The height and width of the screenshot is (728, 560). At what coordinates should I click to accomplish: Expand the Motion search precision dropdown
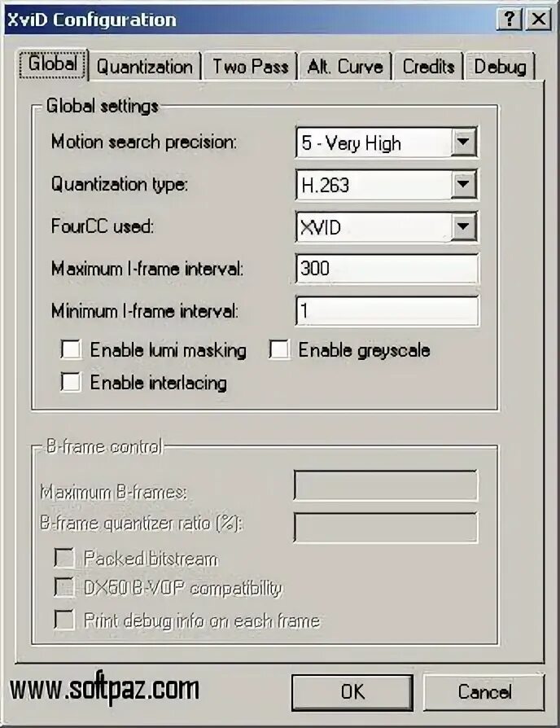pyautogui.click(x=463, y=142)
